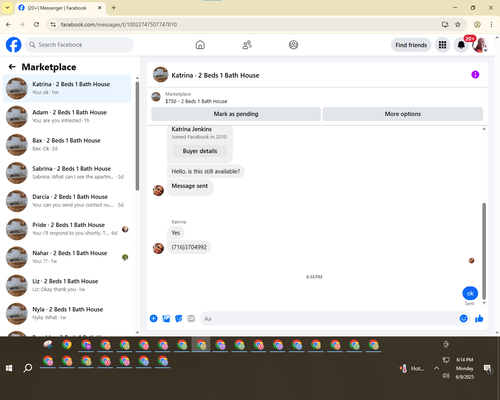Click the Facebook logo icon
This screenshot has height=400, width=500.
pos(14,45)
